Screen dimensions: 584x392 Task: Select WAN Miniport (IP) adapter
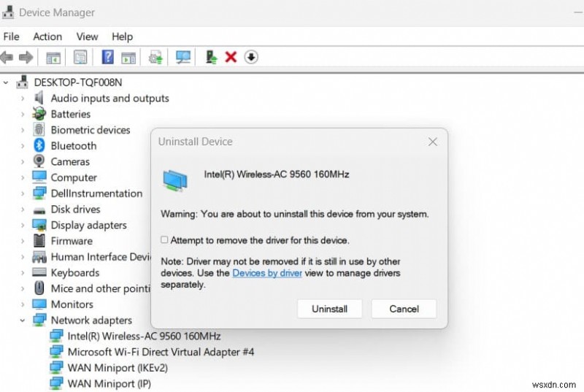109,383
